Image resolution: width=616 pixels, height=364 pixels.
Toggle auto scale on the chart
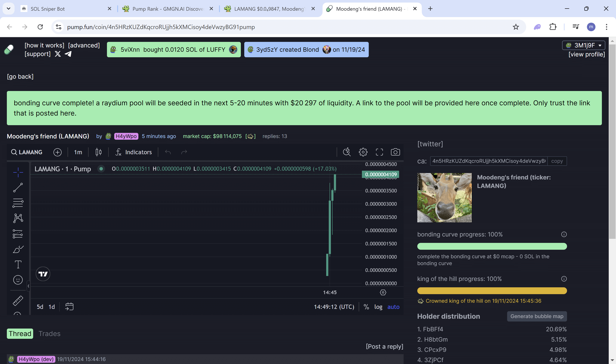[393, 307]
